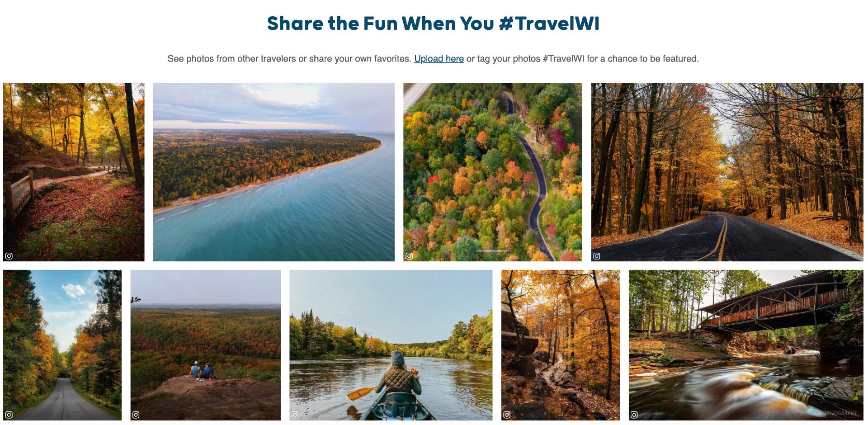View the covered bridge waterfall photo
Viewport: 868px width, 425px height.
coord(746,345)
